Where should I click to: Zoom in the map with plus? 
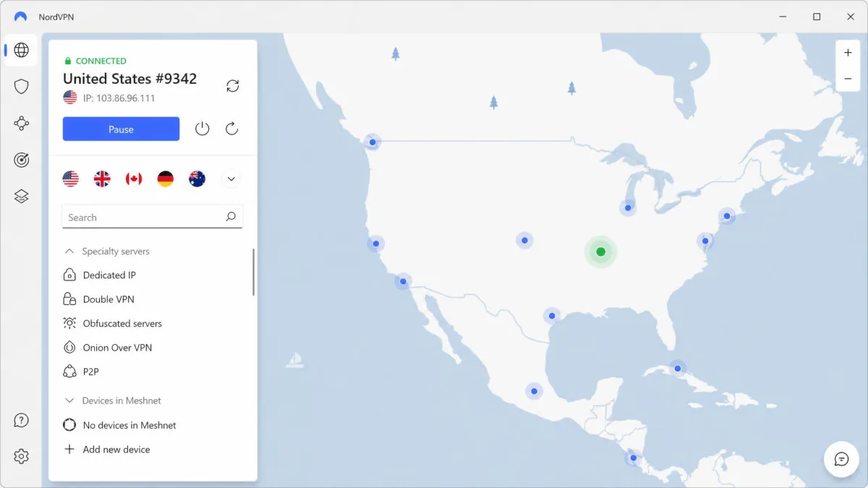click(x=848, y=53)
